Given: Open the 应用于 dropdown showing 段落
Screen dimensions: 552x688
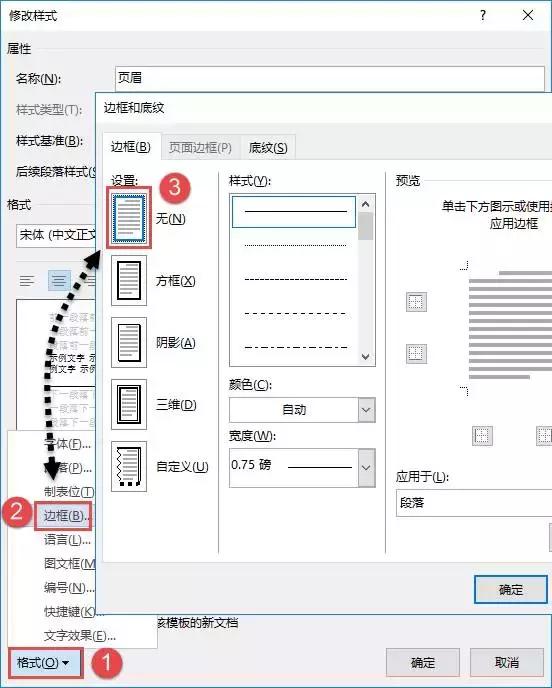Looking at the screenshot, I should point(474,503).
